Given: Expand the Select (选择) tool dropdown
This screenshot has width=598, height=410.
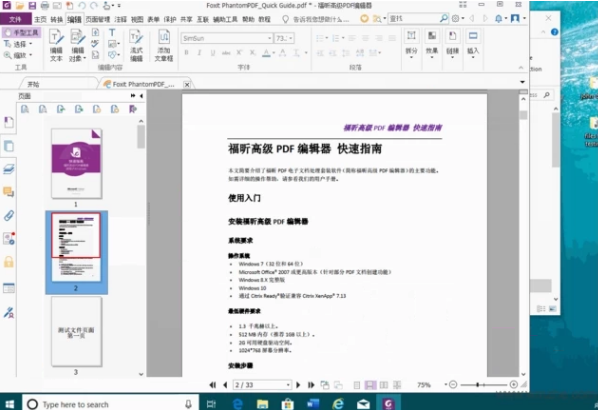Looking at the screenshot, I should click(x=31, y=44).
